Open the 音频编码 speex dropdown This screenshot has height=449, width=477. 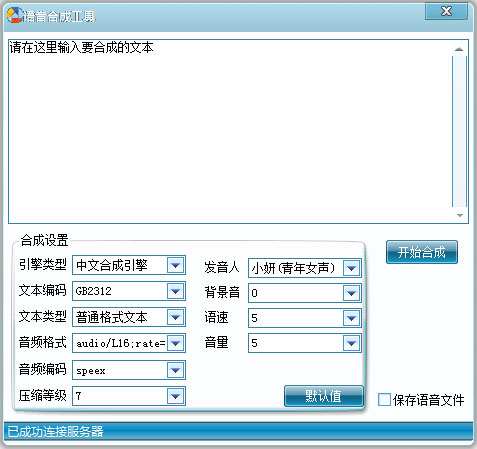pyautogui.click(x=176, y=370)
